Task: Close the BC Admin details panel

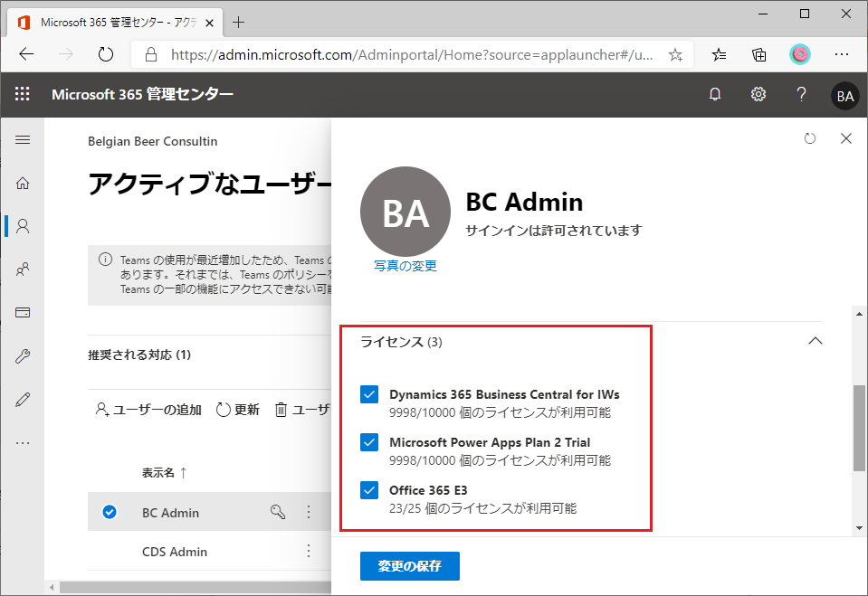Action: pos(846,138)
